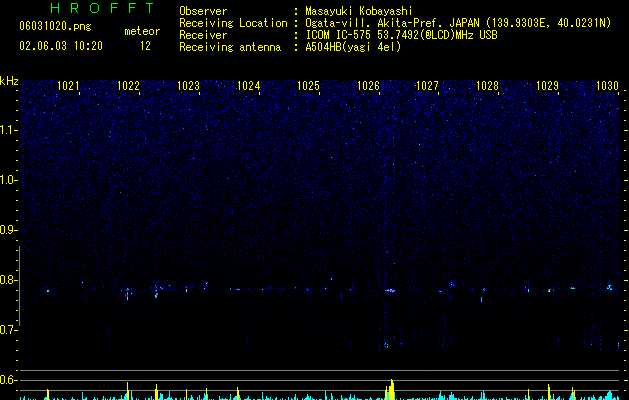Select the file name 06031020.png
The image size is (629, 400).
coord(55,26)
